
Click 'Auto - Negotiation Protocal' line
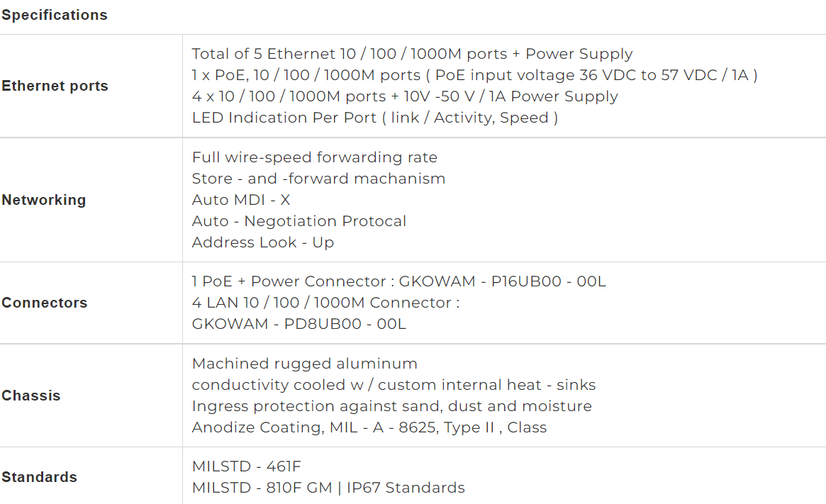298,221
